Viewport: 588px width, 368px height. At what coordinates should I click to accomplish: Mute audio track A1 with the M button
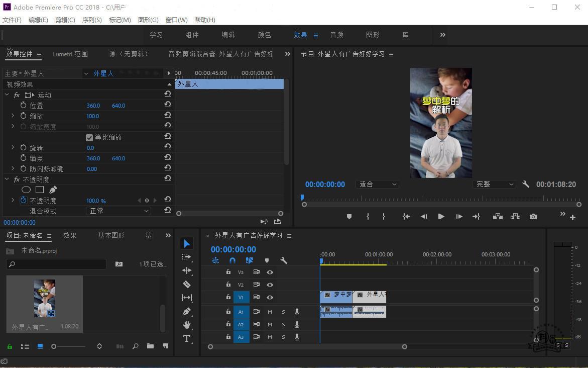(270, 312)
